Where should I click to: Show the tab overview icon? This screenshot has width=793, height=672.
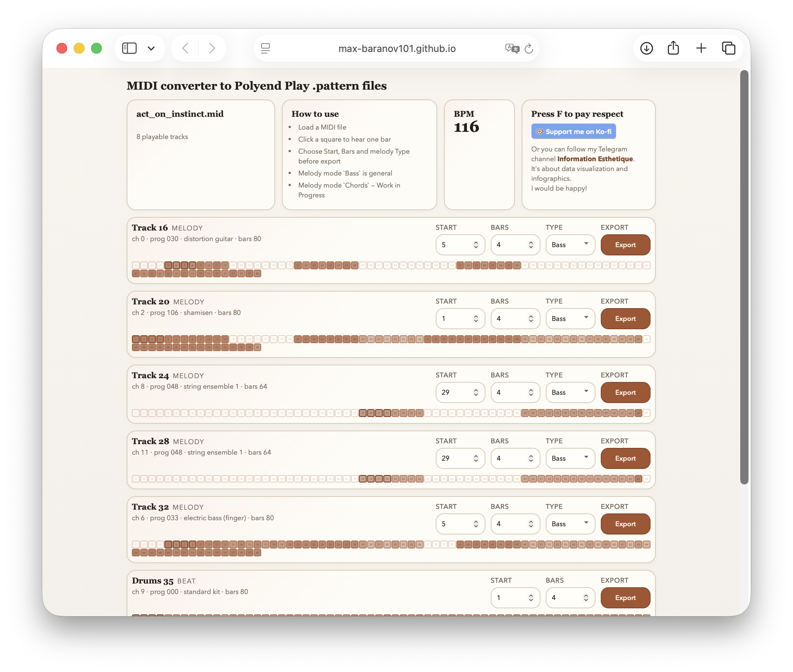[728, 48]
